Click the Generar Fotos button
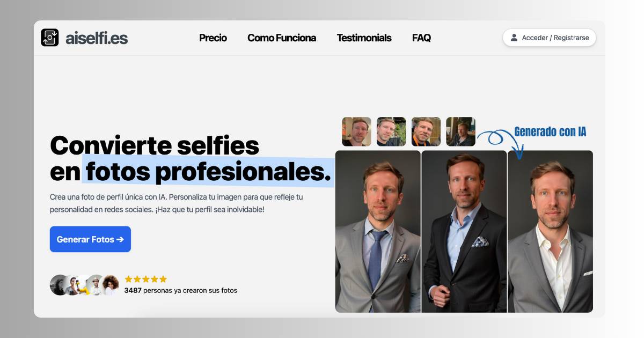Viewport: 644px width, 338px height. coord(90,239)
